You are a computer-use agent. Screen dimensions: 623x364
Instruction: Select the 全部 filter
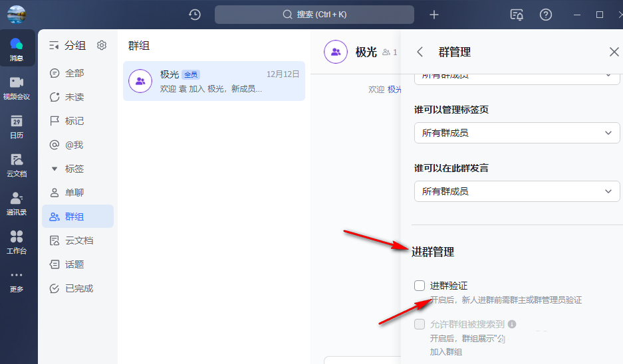point(78,73)
